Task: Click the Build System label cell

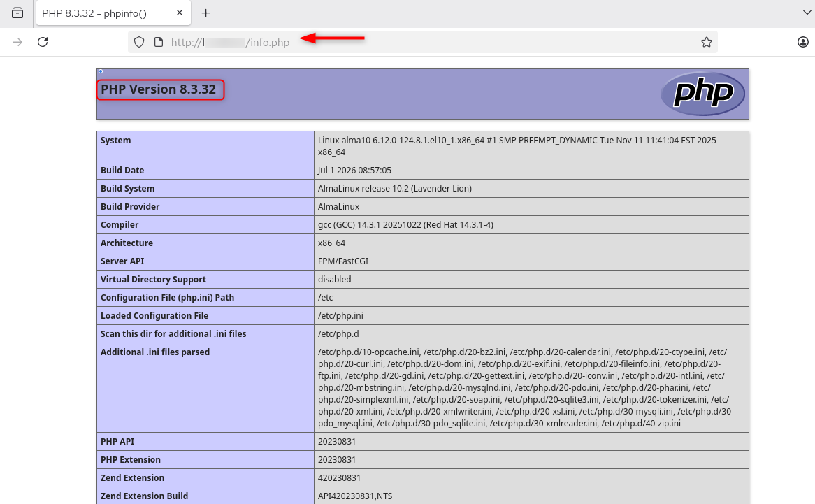Action: [x=205, y=189]
